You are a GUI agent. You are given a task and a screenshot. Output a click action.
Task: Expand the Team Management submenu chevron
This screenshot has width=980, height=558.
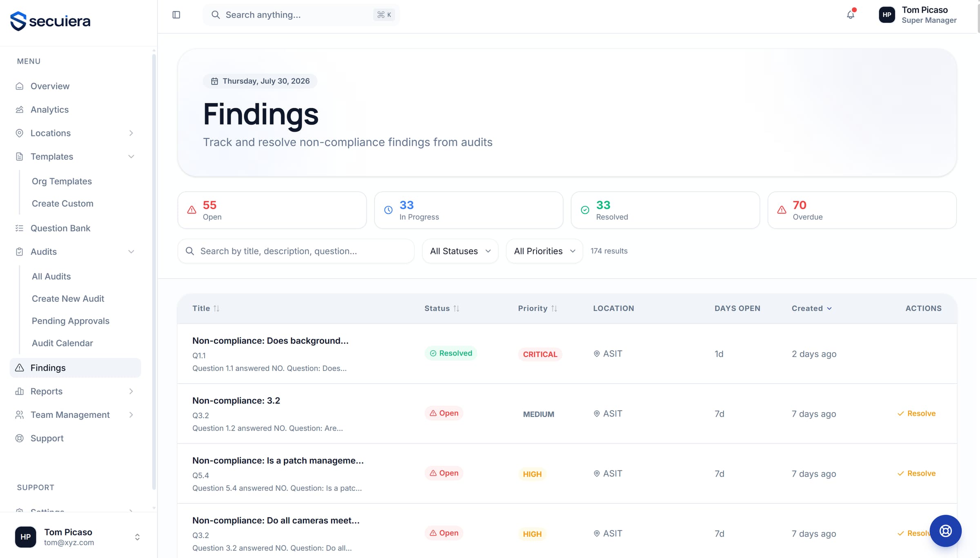[x=131, y=415]
